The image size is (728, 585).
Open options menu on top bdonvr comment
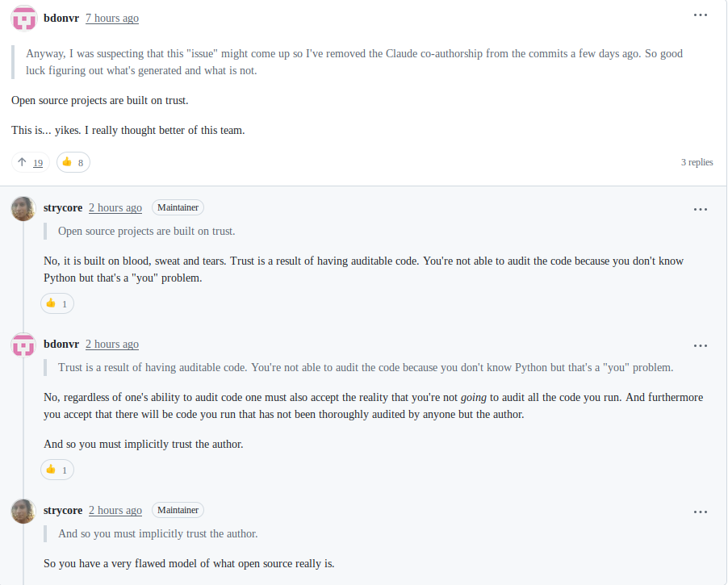click(700, 15)
